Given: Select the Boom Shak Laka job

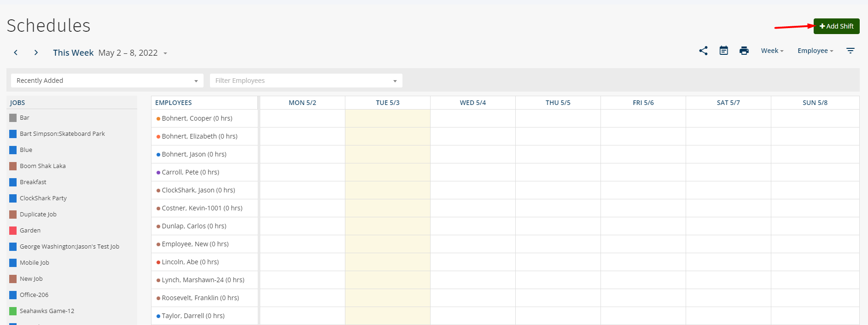Looking at the screenshot, I should 43,166.
